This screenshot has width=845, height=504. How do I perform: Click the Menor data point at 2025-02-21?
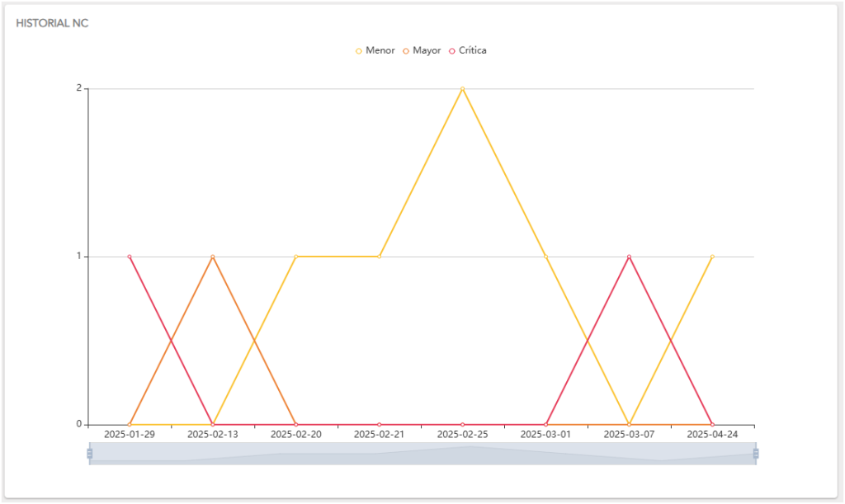coord(380,257)
